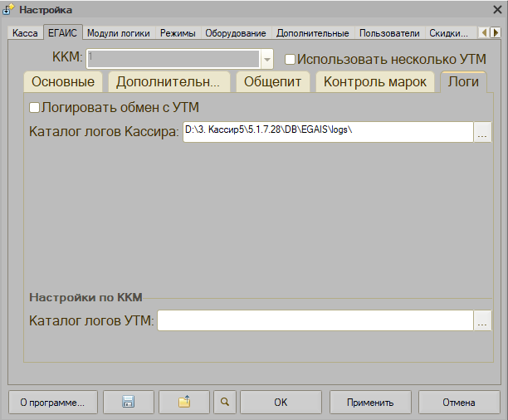Toggle Использовать несколько УТМ checkbox

point(291,60)
